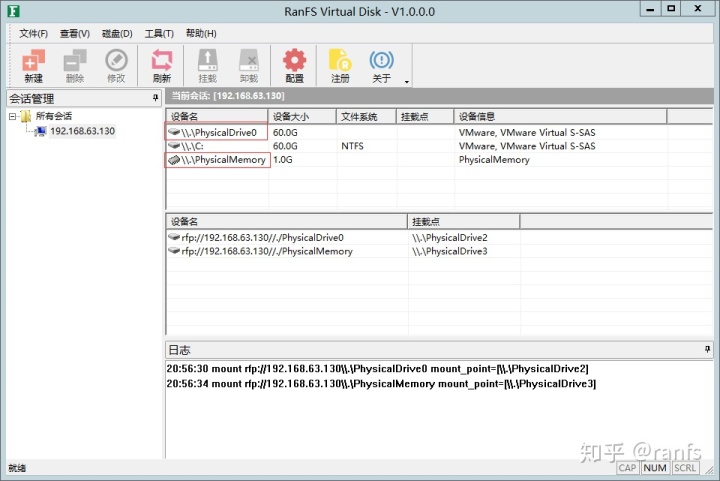The height and width of the screenshot is (481, 720).
Task: Sort by 文件系统 column header
Action: point(366,117)
